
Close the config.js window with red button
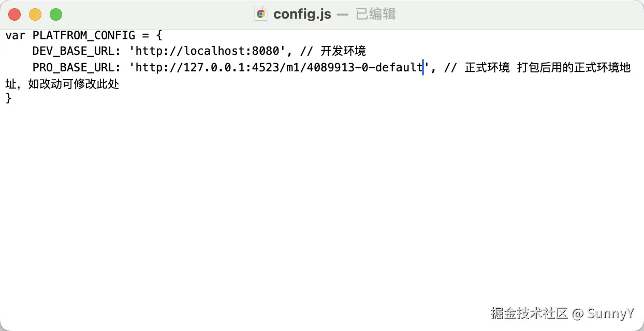[15, 14]
